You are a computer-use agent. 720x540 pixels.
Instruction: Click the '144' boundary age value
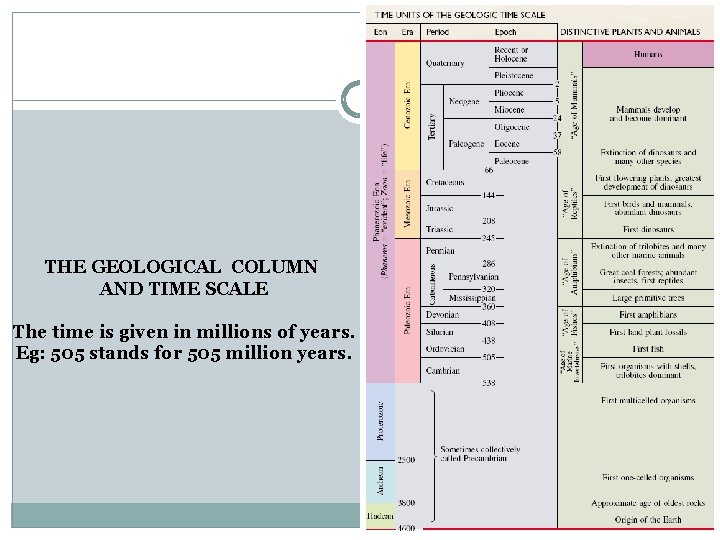489,195
